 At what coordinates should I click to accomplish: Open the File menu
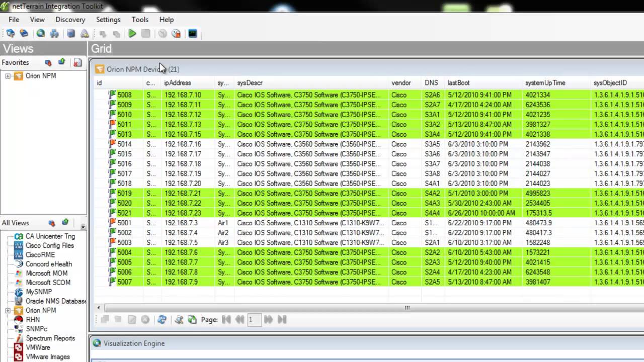point(14,20)
